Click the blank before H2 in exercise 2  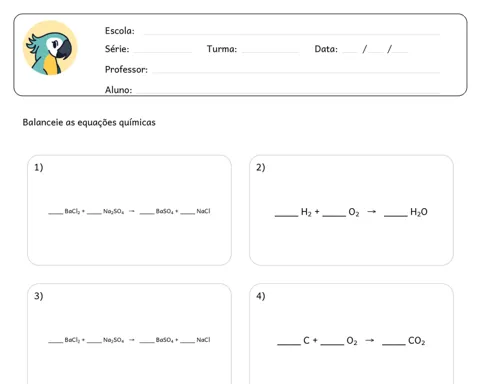click(286, 216)
